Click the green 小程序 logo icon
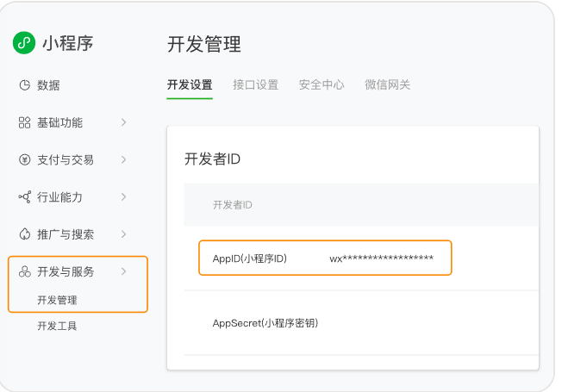Image resolution: width=562 pixels, height=392 pixels. click(24, 43)
